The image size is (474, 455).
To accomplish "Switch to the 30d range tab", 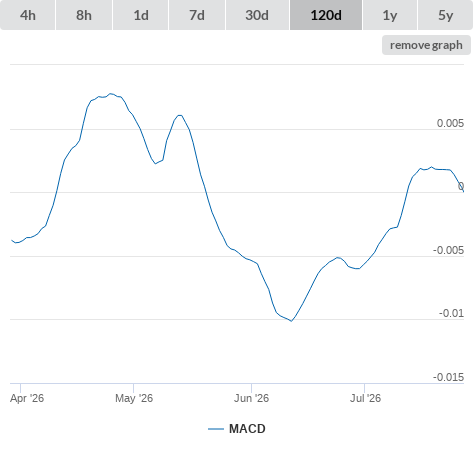I will (x=257, y=15).
